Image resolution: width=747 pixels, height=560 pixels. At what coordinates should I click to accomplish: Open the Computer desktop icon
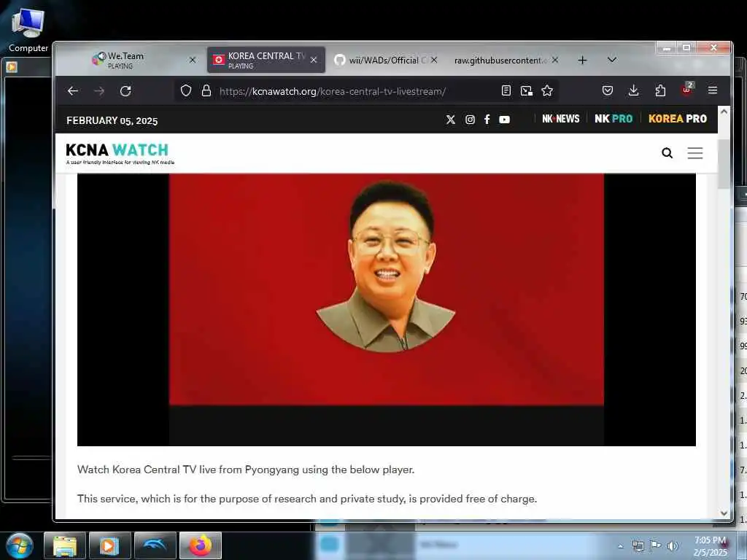pos(28,31)
